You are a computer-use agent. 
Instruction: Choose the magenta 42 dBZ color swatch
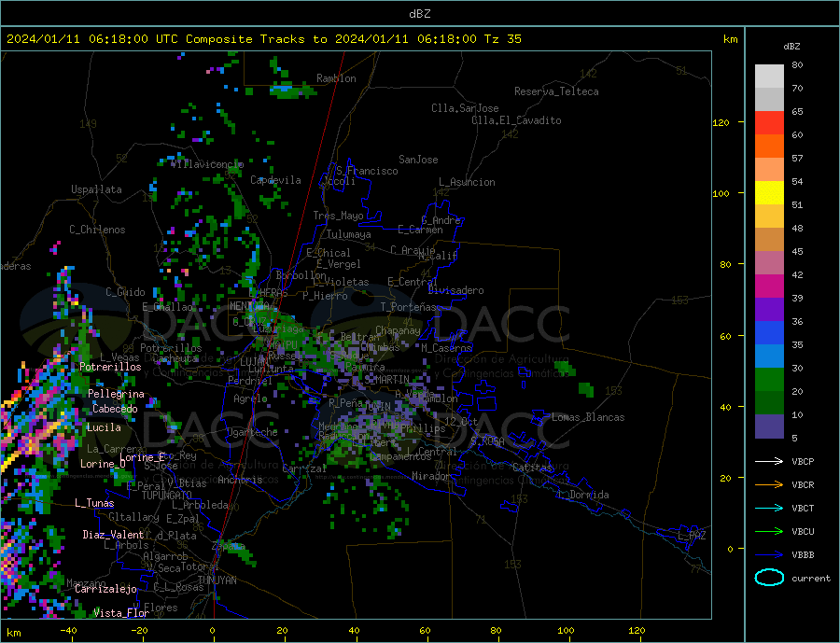[769, 287]
